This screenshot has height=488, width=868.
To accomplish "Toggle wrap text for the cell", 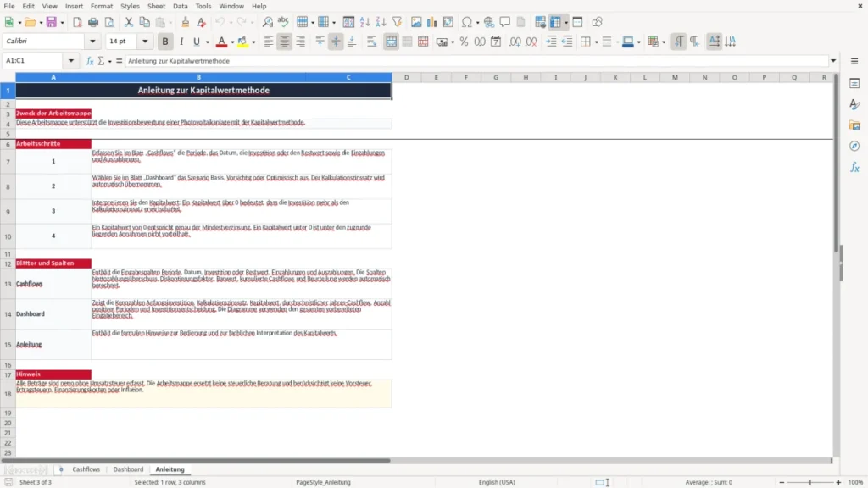I will pyautogui.click(x=371, y=42).
